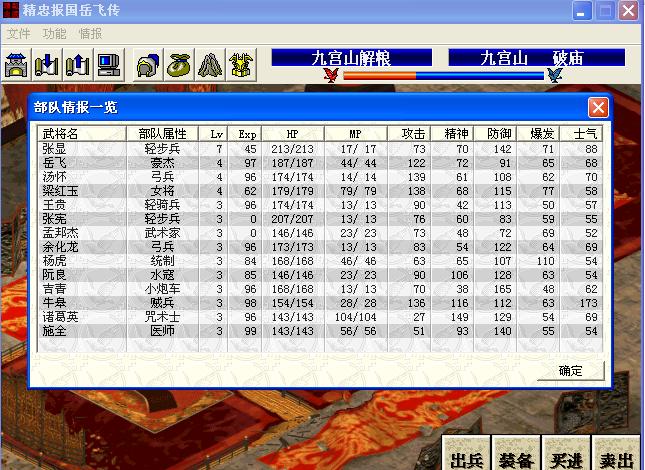Click the 出兵 button
This screenshot has height=470, width=645.
point(466,453)
